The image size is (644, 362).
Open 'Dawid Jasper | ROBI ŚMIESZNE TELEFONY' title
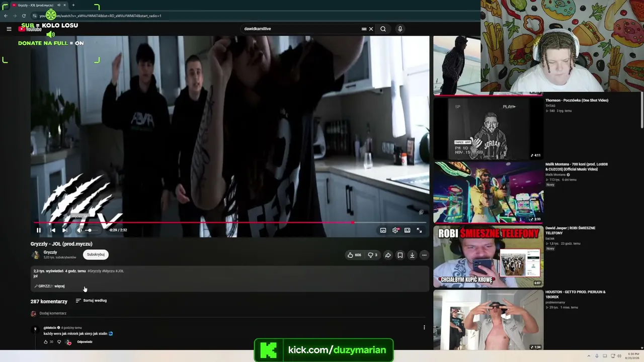[x=571, y=230]
